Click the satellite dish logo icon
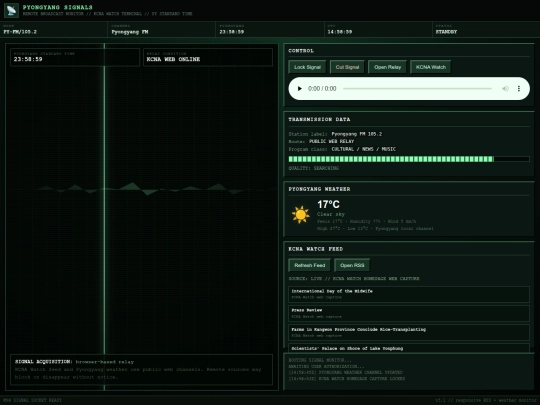 11,10
